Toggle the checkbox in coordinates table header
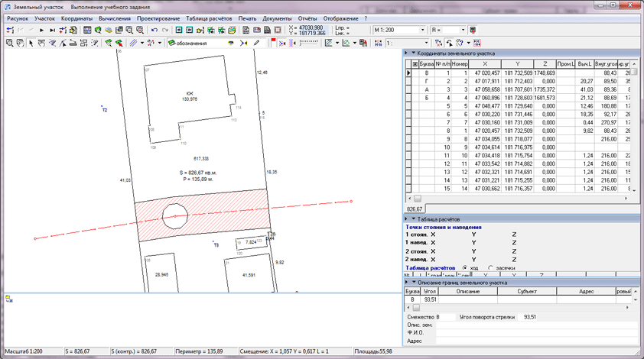Image resolution: width=644 pixels, height=359 pixels. (415, 64)
